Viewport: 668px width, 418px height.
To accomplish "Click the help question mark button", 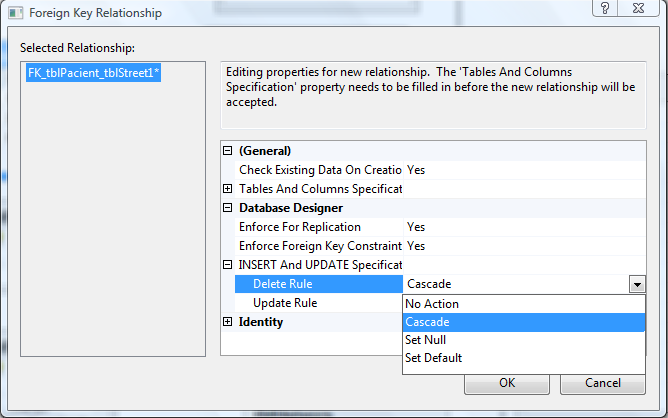I will tap(604, 9).
